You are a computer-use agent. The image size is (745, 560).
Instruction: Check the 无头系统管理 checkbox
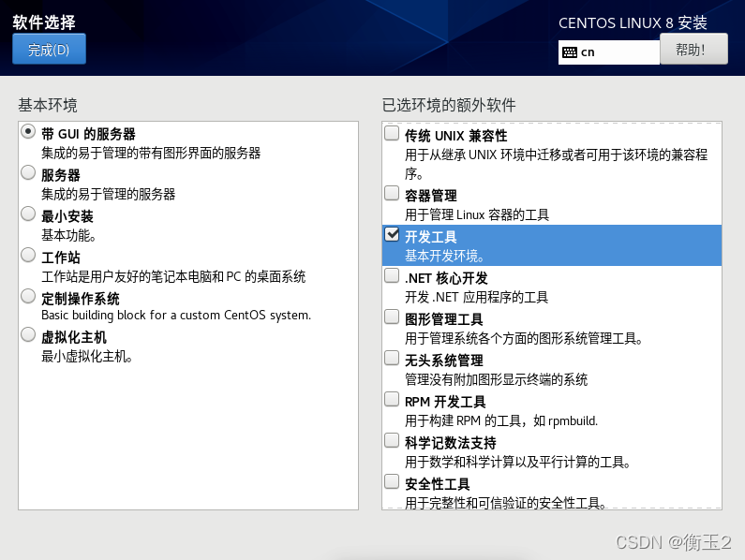coord(392,358)
